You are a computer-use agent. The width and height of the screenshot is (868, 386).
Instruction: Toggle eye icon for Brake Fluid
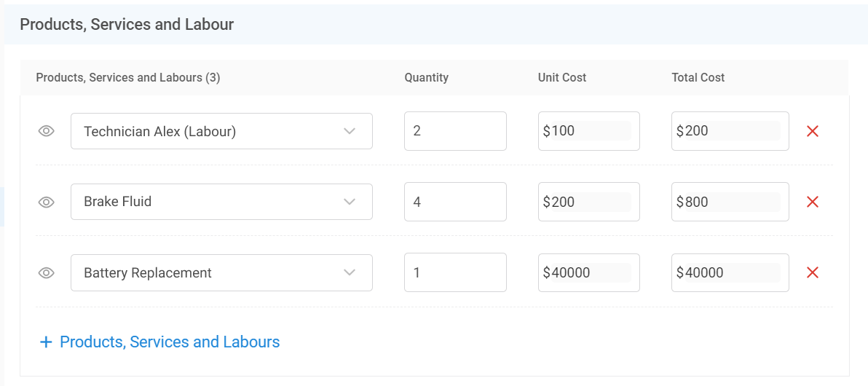[47, 202]
